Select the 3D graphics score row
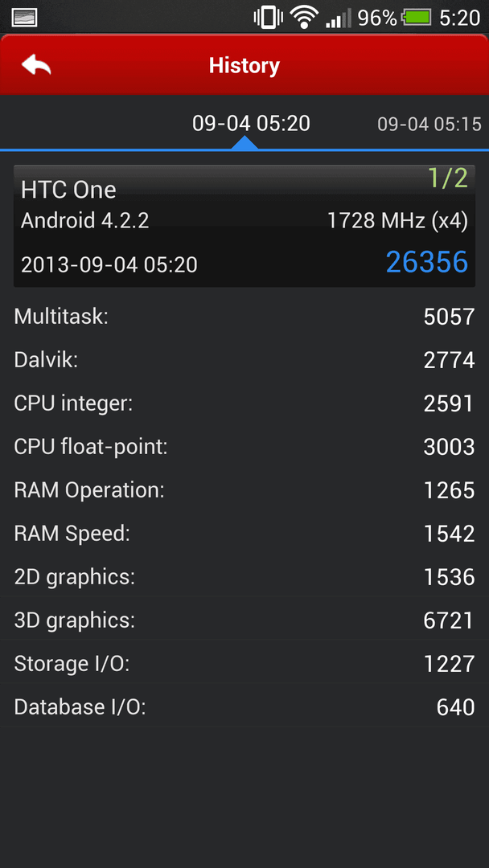Image resolution: width=489 pixels, height=868 pixels. pyautogui.click(x=244, y=620)
